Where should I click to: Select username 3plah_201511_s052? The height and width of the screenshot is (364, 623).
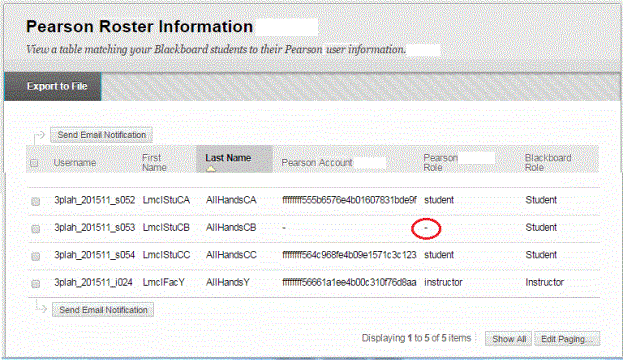(x=95, y=200)
